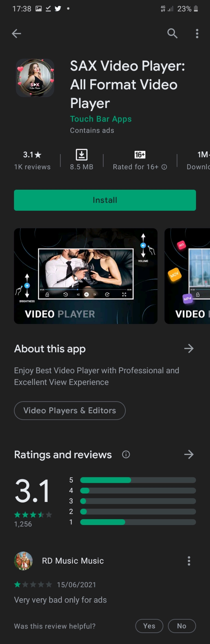Screen dimensions: 210x644
Task: Expand About this app with arrow
Action: (x=189, y=349)
